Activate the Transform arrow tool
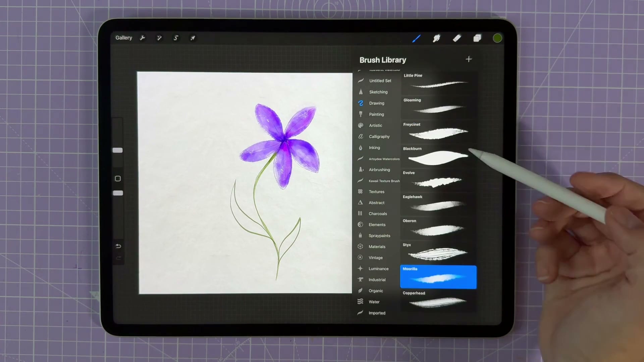Image resolution: width=644 pixels, height=362 pixels. click(x=193, y=38)
